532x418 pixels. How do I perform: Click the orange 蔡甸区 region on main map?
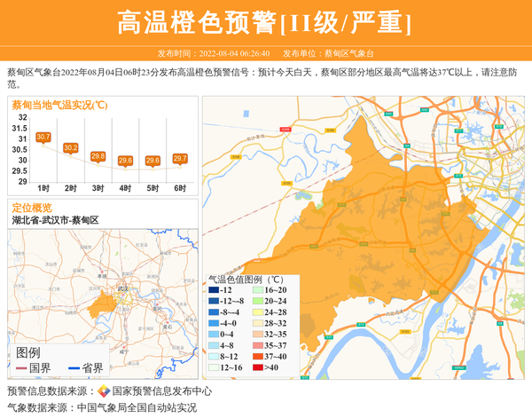pyautogui.click(x=372, y=222)
